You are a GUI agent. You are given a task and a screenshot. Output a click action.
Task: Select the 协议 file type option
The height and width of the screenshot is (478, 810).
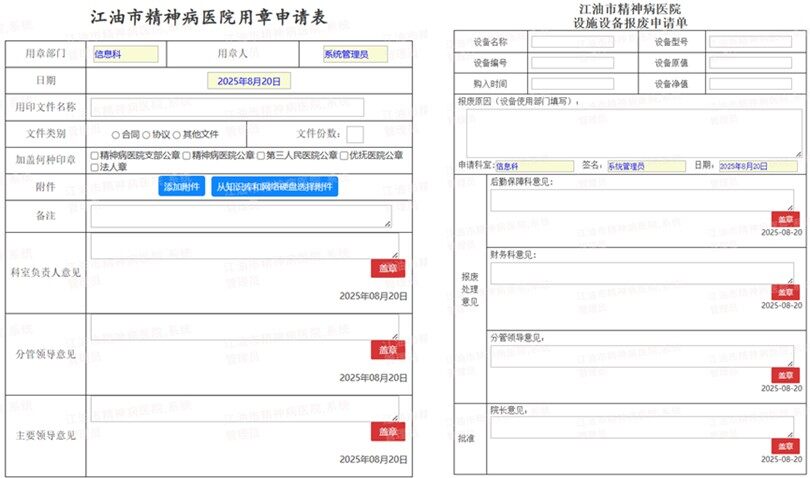[146, 134]
